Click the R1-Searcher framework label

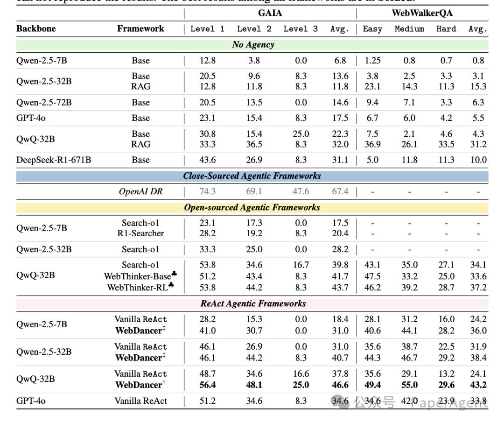[140, 233]
